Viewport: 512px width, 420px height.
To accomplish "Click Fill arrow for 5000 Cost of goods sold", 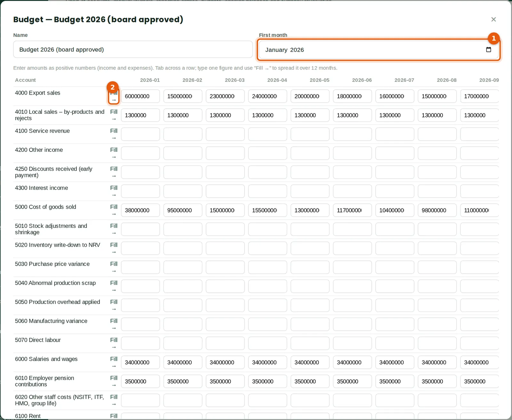I will pos(114,210).
